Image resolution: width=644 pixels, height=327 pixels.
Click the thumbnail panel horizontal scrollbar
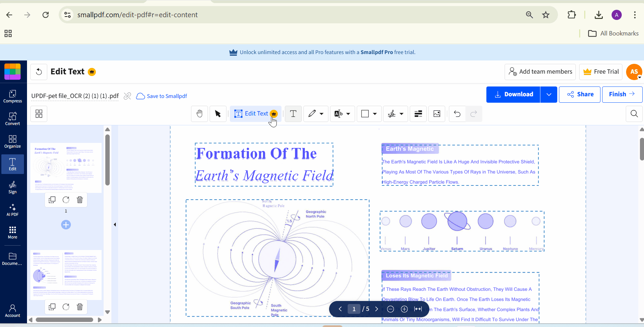pyautogui.click(x=64, y=320)
